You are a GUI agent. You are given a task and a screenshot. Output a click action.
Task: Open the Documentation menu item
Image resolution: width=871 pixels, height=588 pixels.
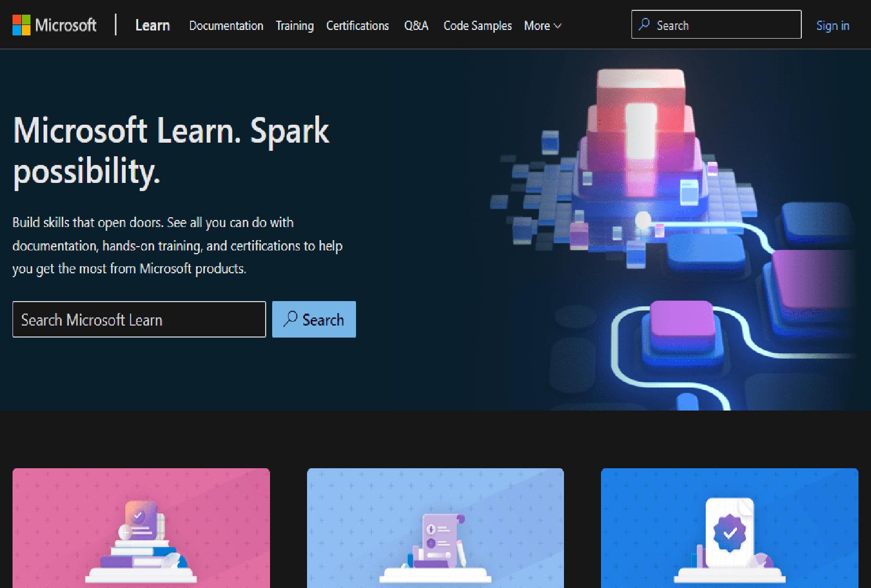point(226,26)
